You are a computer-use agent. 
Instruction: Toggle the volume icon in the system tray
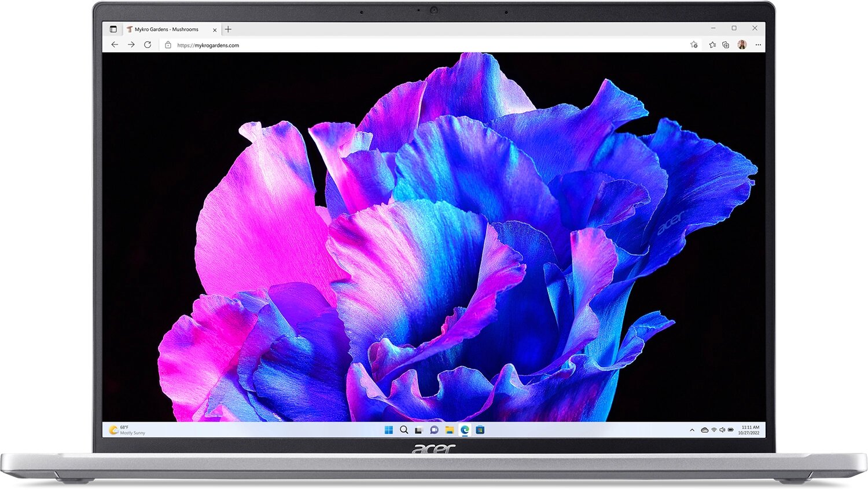pyautogui.click(x=722, y=430)
